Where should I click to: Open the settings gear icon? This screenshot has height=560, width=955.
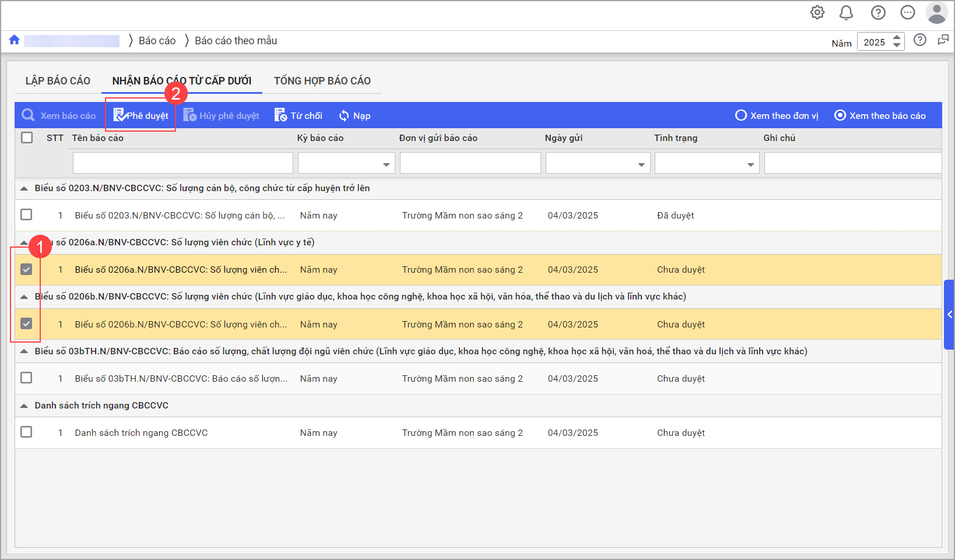pos(817,12)
